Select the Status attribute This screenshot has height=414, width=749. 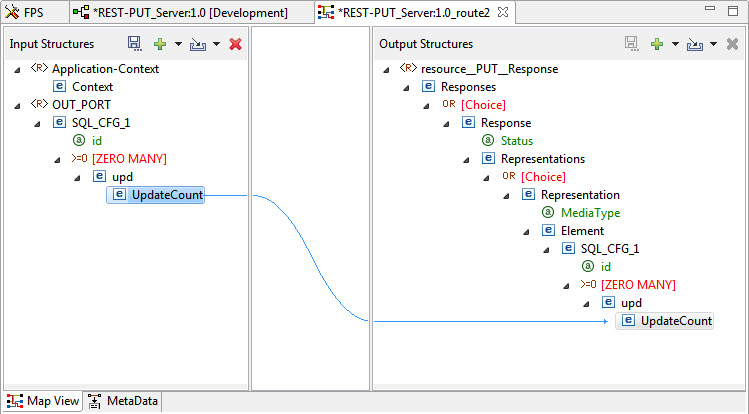(x=517, y=141)
